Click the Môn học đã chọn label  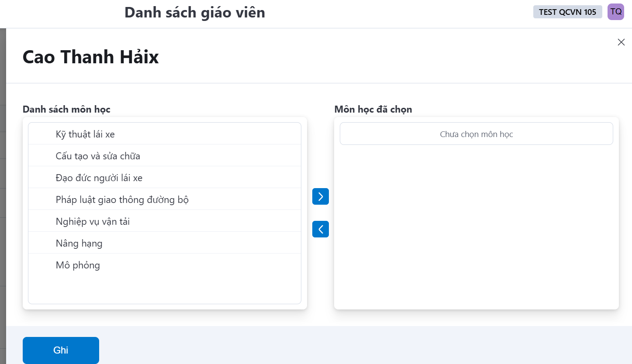click(373, 109)
